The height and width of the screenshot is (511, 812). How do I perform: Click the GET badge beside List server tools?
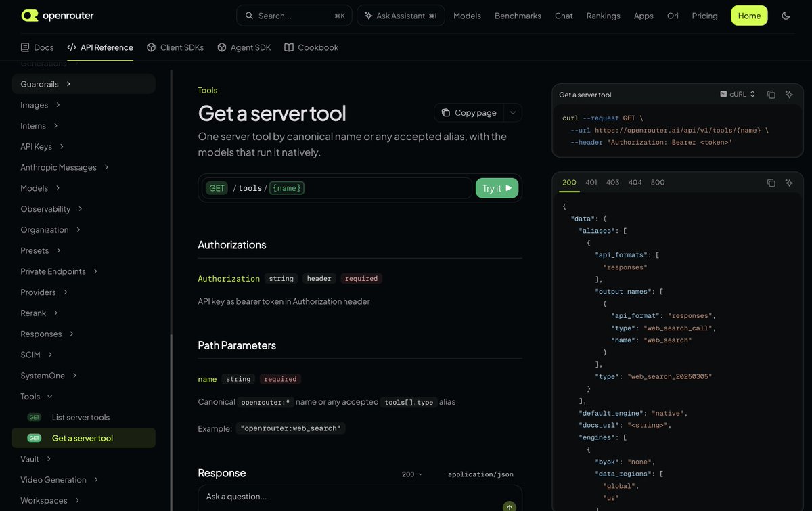[x=34, y=417]
